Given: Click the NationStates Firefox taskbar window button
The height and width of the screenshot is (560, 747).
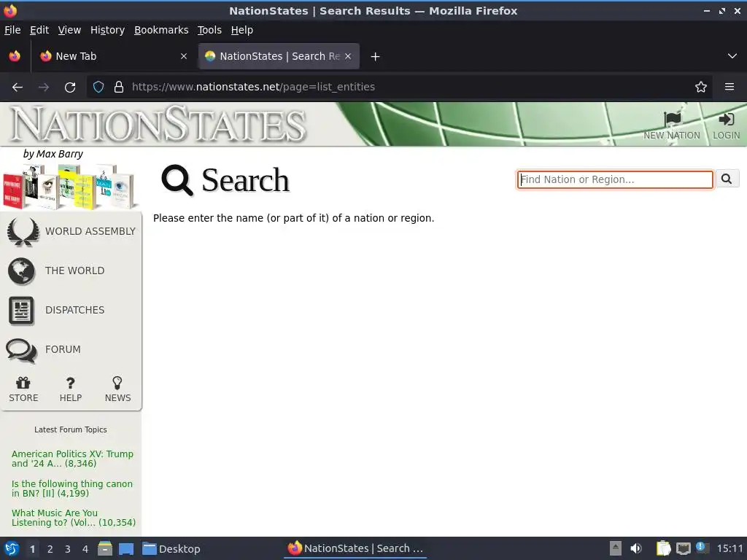Looking at the screenshot, I should click(x=355, y=548).
